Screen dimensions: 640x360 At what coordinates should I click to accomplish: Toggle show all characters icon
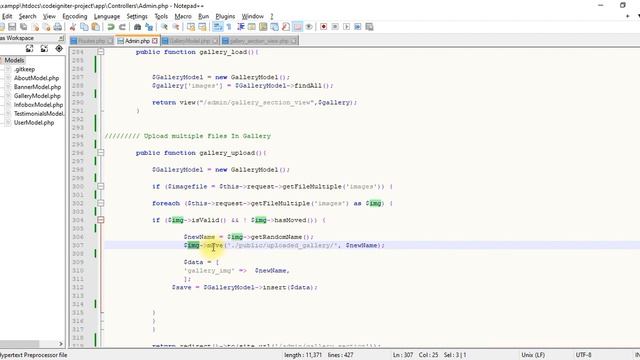[229, 27]
